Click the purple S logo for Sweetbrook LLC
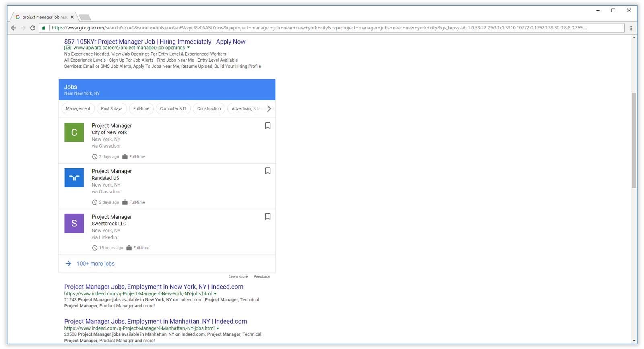This screenshot has width=644, height=349. [74, 223]
